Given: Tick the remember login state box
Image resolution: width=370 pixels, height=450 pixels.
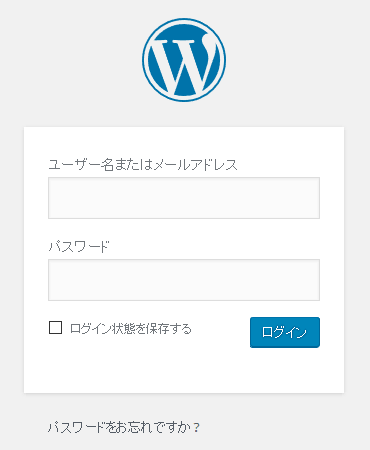Looking at the screenshot, I should [55, 327].
